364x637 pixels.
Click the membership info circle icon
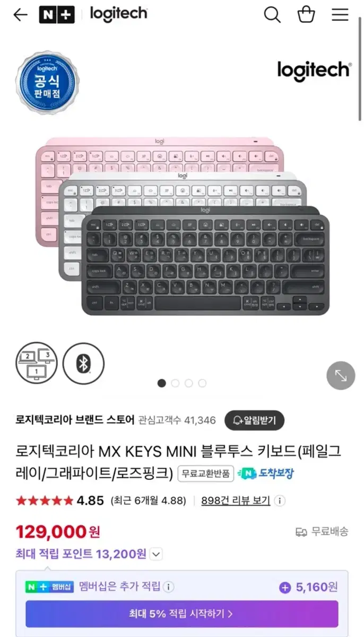click(x=168, y=587)
